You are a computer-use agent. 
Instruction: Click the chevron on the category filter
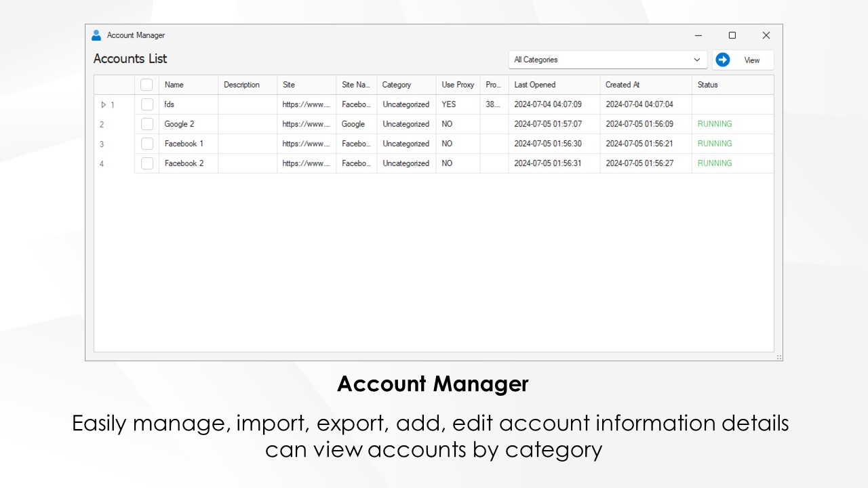[x=696, y=60]
